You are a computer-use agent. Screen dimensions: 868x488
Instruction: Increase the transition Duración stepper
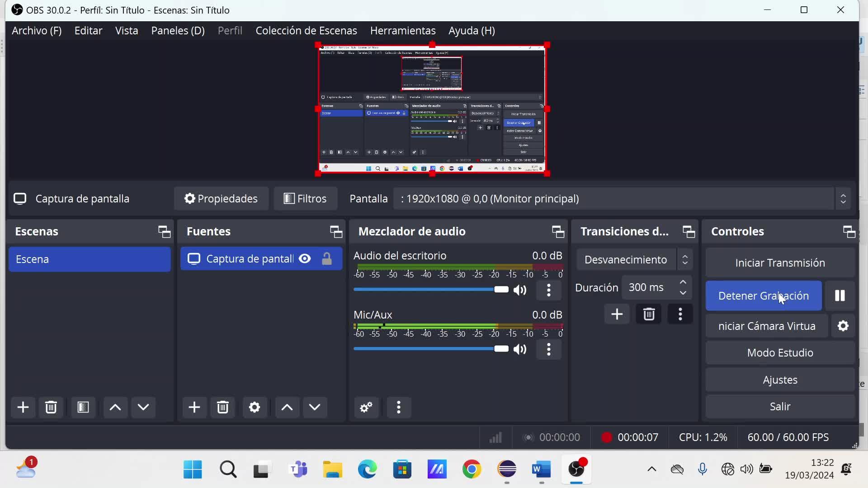click(x=683, y=282)
